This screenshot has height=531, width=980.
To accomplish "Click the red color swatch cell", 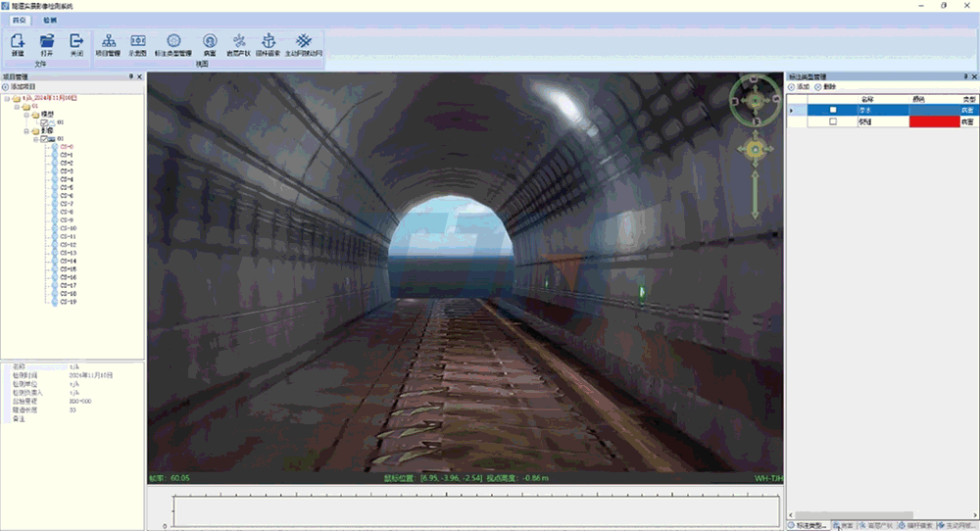I will pyautogui.click(x=933, y=121).
